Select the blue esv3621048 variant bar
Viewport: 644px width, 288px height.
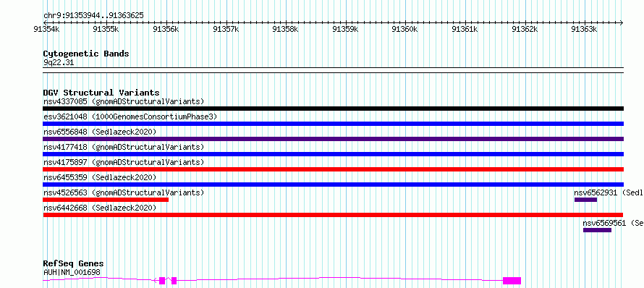coord(333,124)
